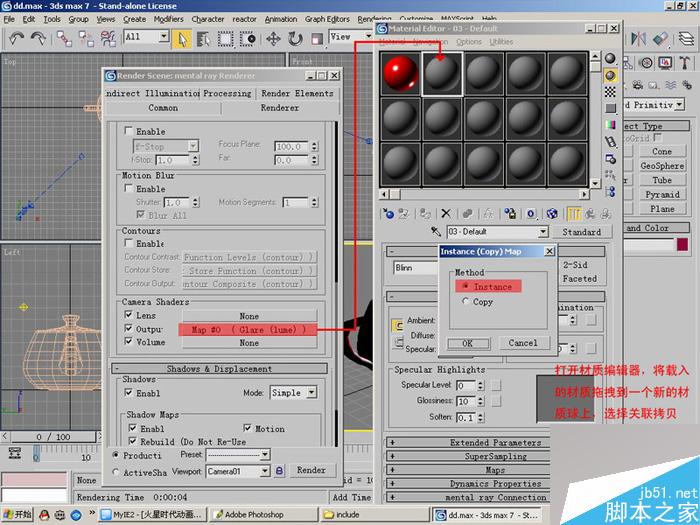
Task: Collapse the Shadows & Displacement rollout
Action: (x=219, y=369)
